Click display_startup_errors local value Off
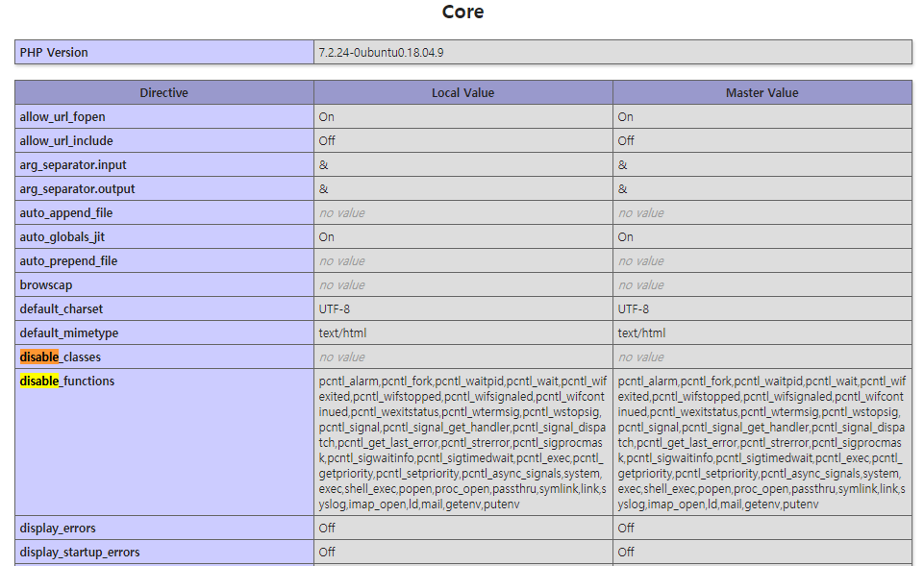 point(327,553)
